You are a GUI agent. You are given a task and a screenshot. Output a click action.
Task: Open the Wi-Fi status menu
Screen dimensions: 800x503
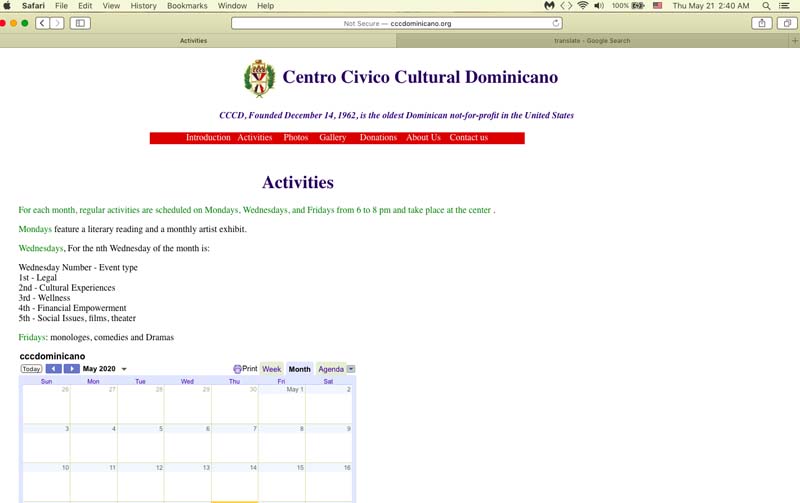(x=583, y=6)
